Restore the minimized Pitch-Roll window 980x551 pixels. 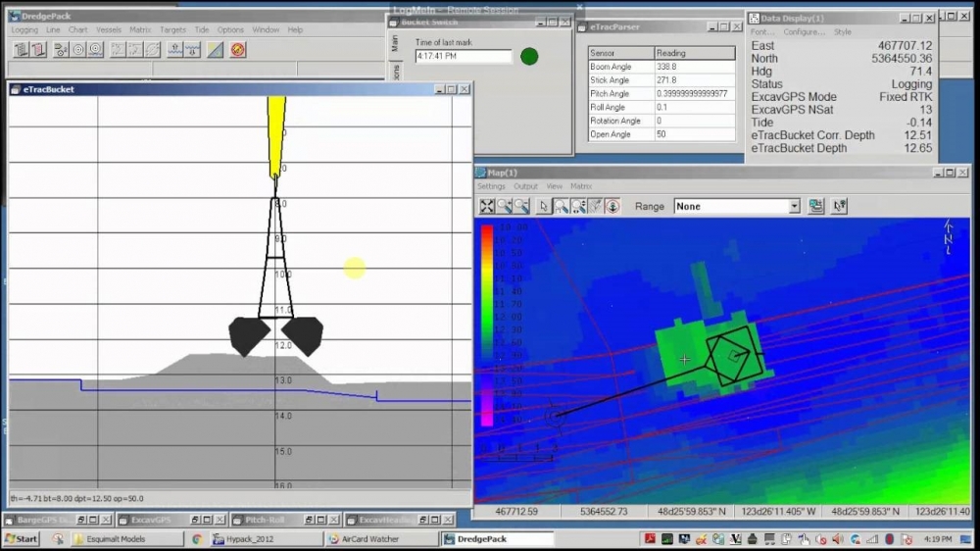pos(309,520)
